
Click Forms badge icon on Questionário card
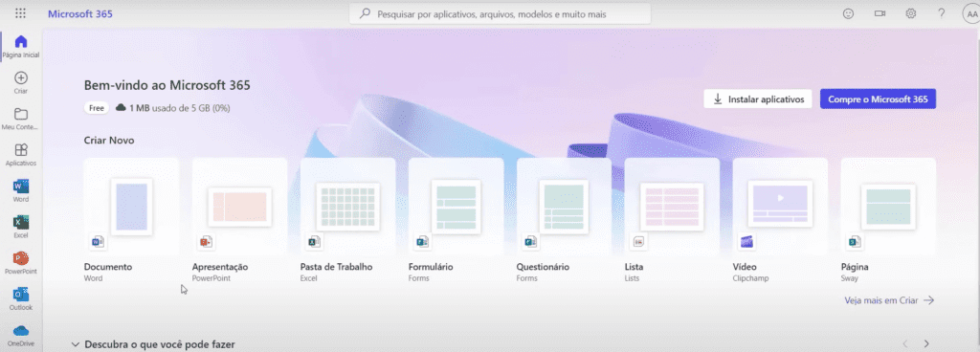pyautogui.click(x=530, y=242)
